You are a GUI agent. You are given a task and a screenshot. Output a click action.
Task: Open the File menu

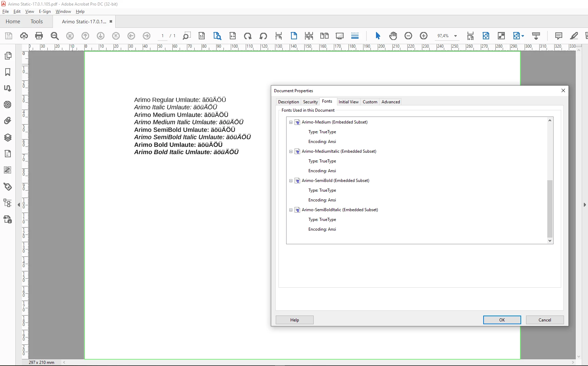6,11
